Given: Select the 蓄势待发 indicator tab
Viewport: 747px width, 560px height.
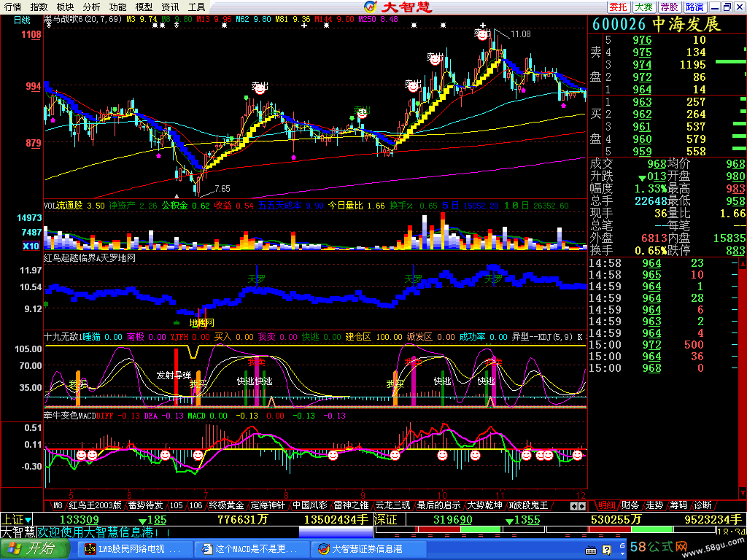Looking at the screenshot, I should (146, 505).
